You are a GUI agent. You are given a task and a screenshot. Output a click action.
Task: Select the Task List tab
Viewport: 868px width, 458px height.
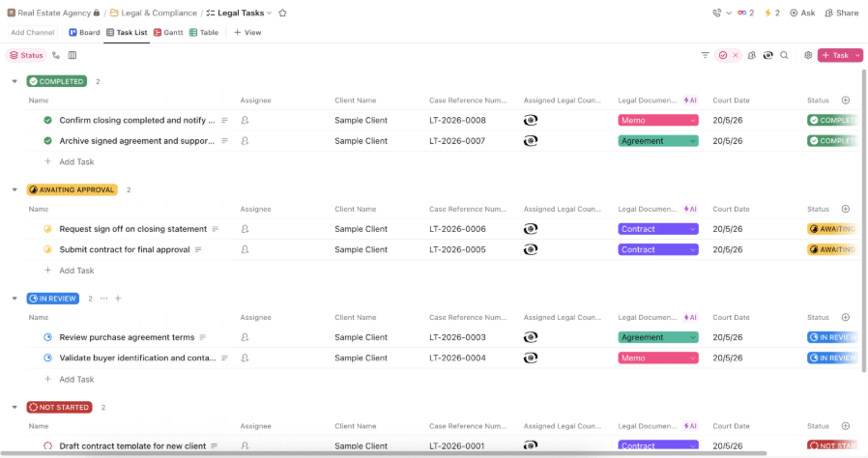(x=127, y=33)
